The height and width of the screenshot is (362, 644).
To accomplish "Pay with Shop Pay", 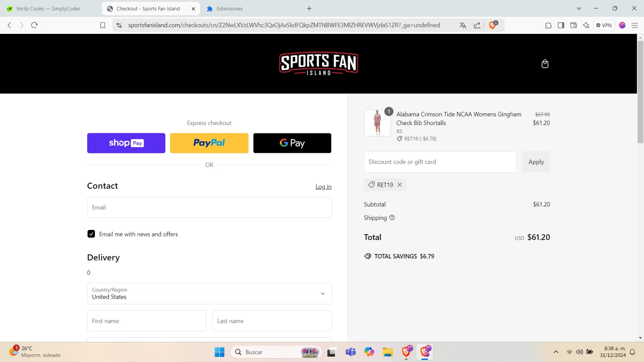I will (x=126, y=143).
